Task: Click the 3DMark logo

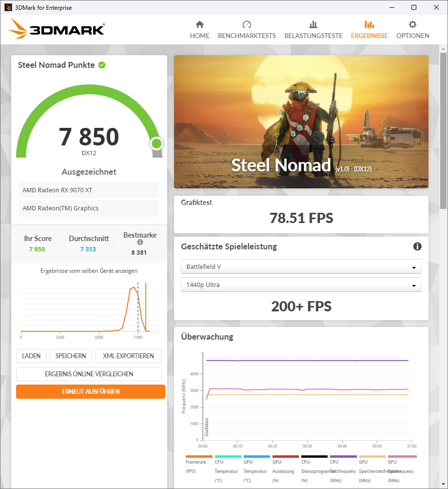Action: (57, 29)
